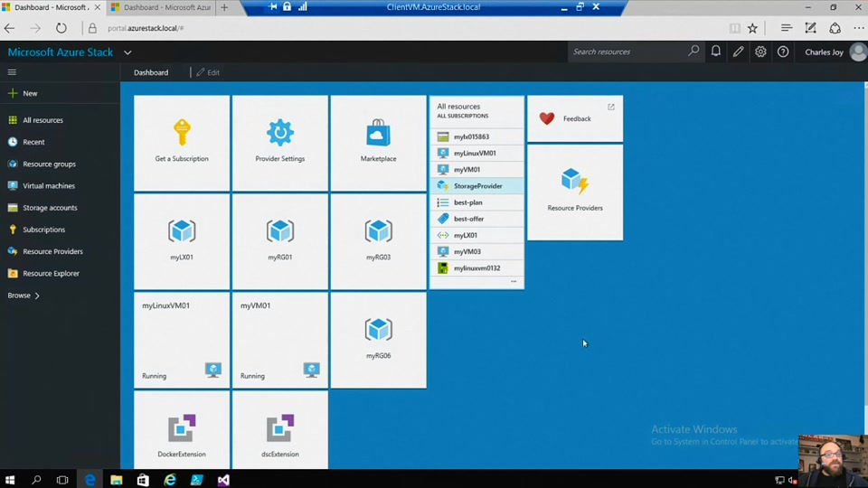The height and width of the screenshot is (488, 868).
Task: Open the myRG01 resource group tile
Action: 280,241
